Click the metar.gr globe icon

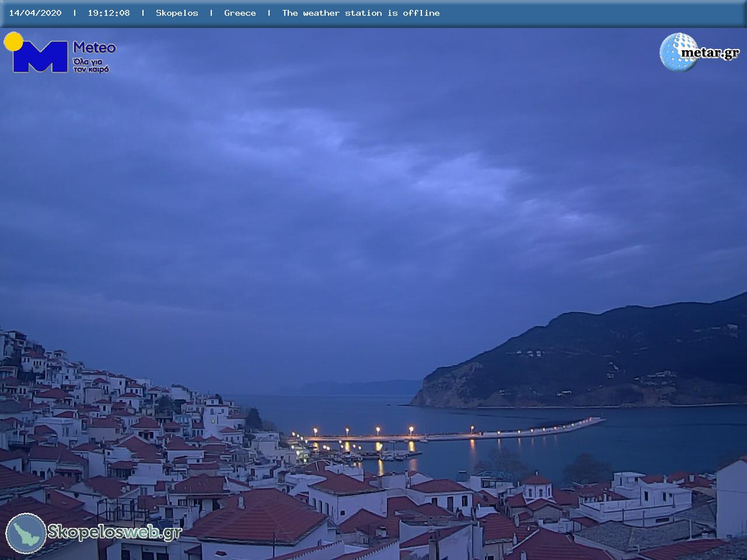(678, 52)
